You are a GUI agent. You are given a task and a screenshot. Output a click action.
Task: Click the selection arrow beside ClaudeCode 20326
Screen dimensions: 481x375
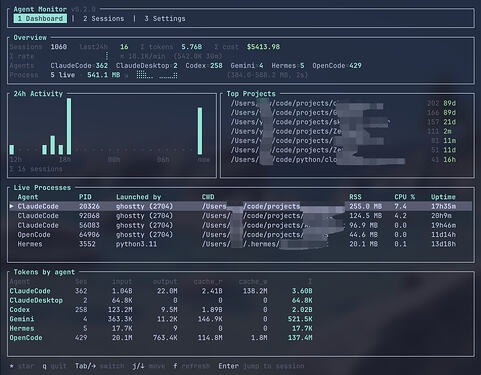[x=12, y=206]
